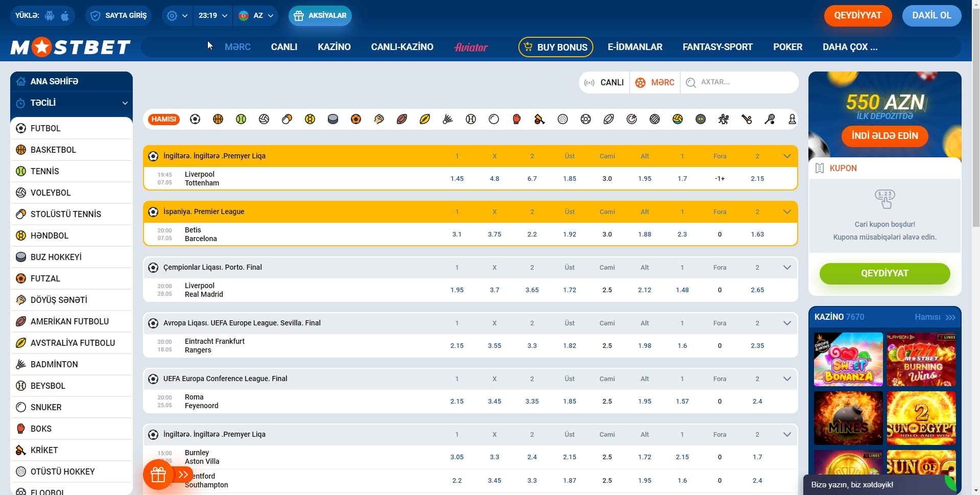Filter by snooker icon in sports filter row

coord(494,119)
